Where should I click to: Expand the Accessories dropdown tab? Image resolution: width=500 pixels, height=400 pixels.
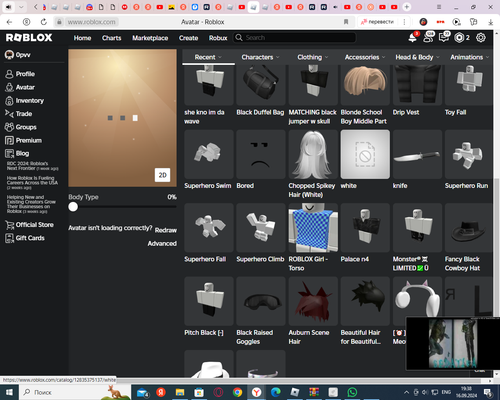point(365,57)
